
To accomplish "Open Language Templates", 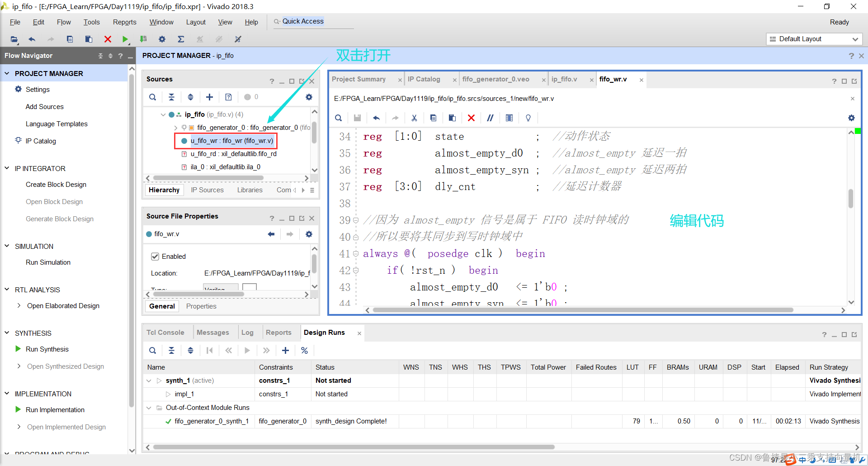I will coord(57,124).
